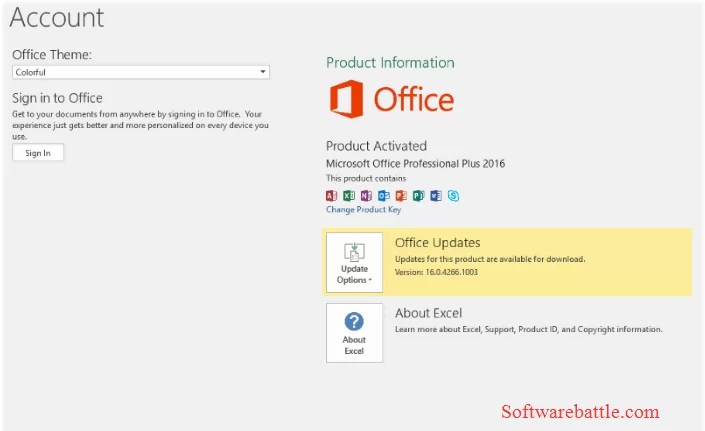Click the About Excel heading text
The image size is (705, 431).
point(428,313)
